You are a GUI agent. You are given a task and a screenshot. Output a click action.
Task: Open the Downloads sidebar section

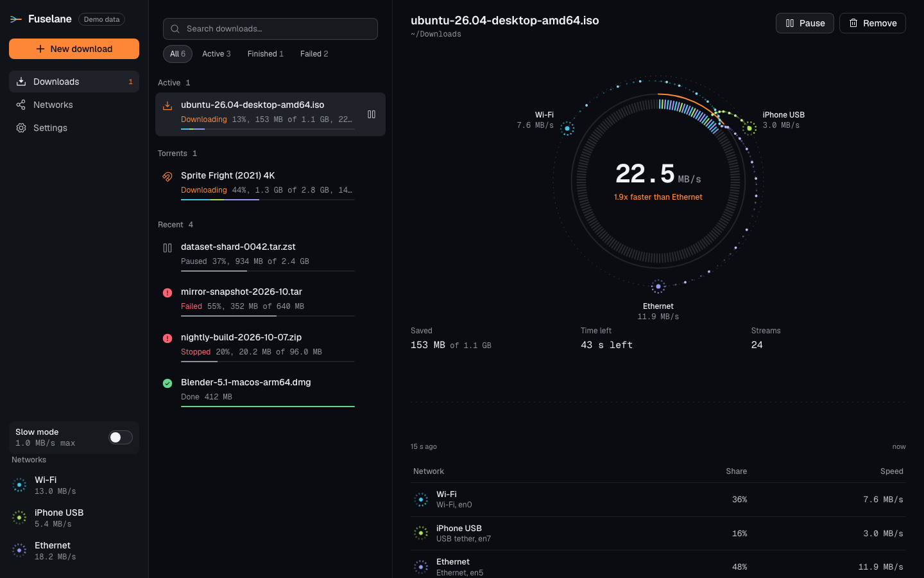coord(74,82)
